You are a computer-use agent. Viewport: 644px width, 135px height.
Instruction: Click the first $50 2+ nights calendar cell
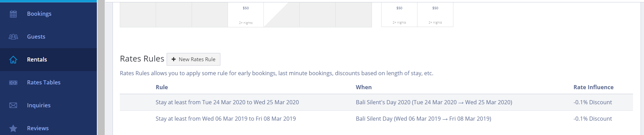[x=246, y=15]
